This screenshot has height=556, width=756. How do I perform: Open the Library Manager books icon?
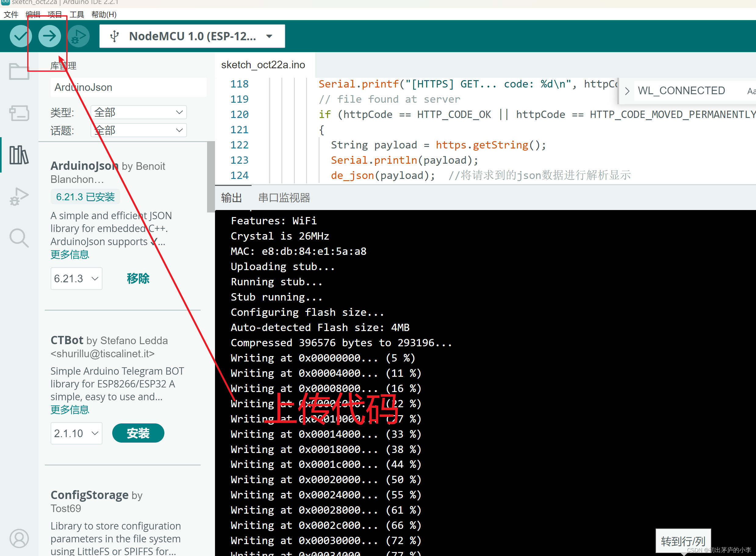(19, 155)
